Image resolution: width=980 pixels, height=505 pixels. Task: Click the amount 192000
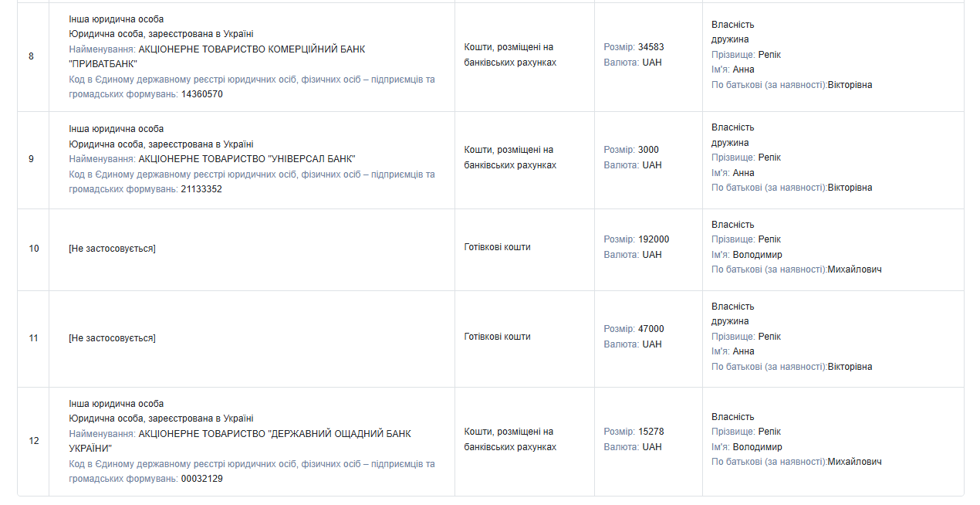[x=654, y=239]
